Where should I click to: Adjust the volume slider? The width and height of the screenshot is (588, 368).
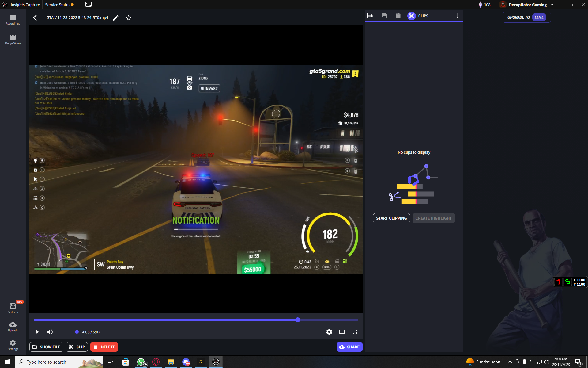click(x=69, y=332)
